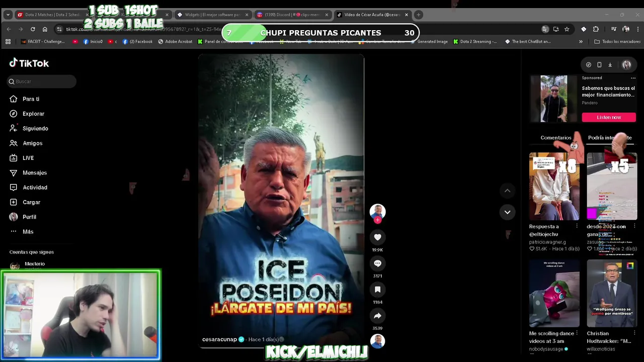
Task: Bookmark this page with star icon
Action: tap(567, 29)
